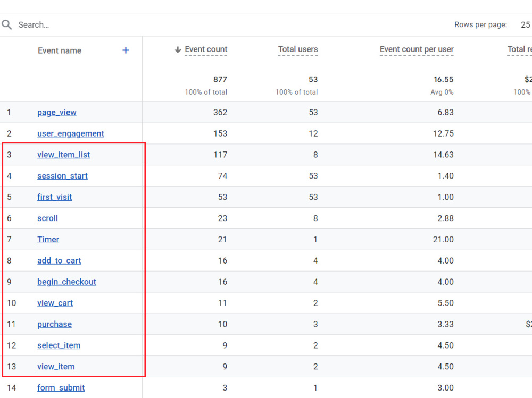
Task: Open the user_engagement event link
Action: click(71, 133)
